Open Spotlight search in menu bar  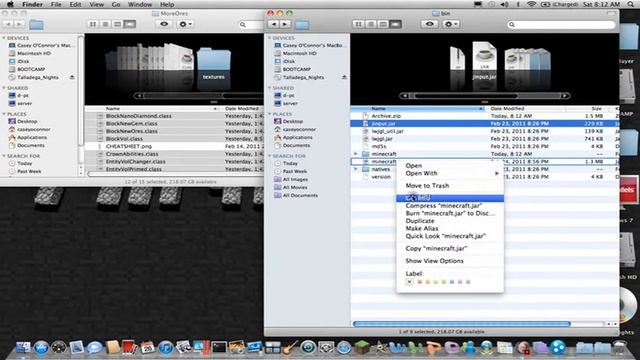click(630, 4)
